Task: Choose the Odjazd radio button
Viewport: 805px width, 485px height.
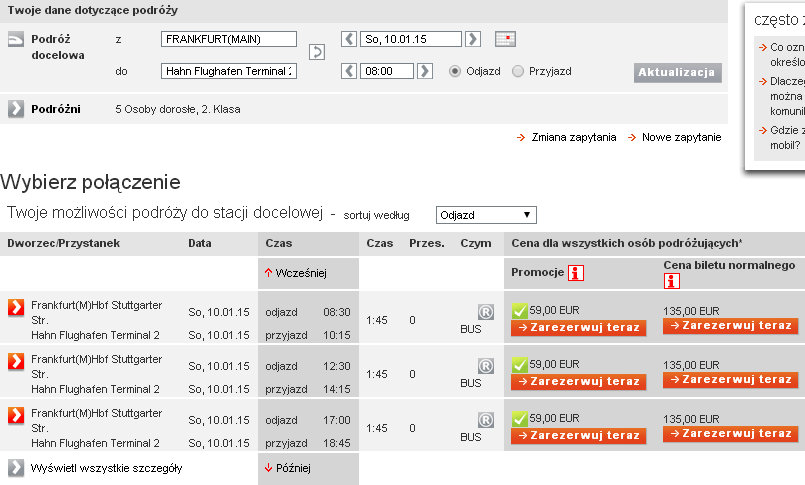Action: click(455, 71)
